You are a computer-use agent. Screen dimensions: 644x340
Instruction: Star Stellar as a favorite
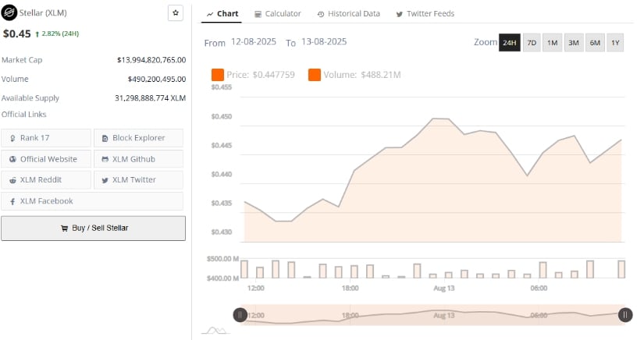pyautogui.click(x=176, y=13)
